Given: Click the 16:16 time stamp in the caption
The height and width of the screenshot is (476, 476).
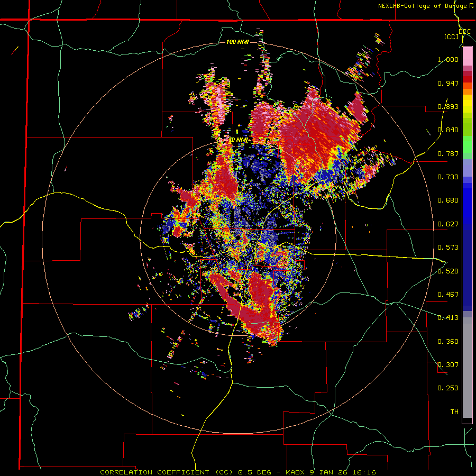Looking at the screenshot, I should (x=363, y=472).
